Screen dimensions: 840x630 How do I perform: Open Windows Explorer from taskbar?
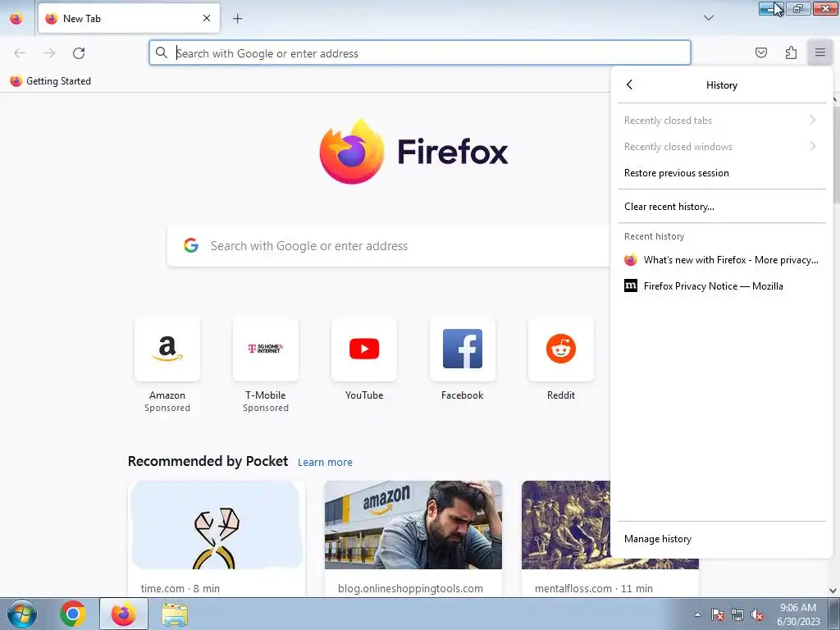click(x=175, y=615)
